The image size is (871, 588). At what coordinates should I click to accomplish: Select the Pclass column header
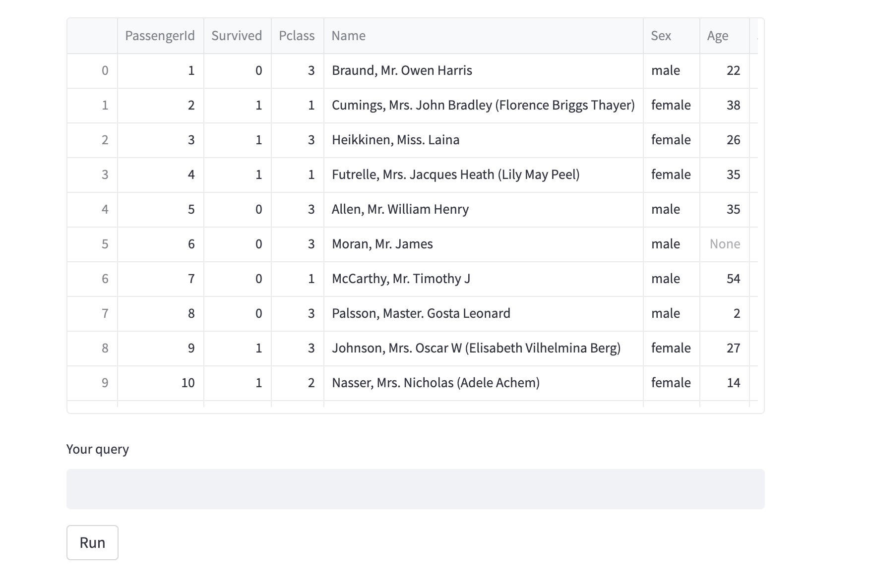pyautogui.click(x=297, y=36)
